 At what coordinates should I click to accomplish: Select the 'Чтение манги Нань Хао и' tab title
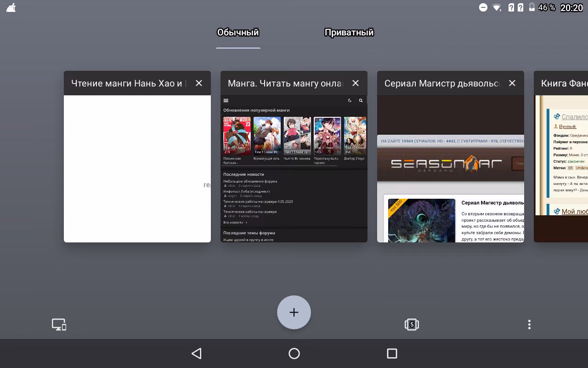tap(129, 83)
